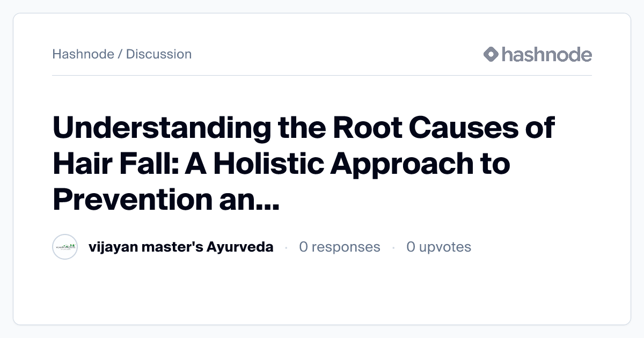Click the Hashnode breadcrumb word
The width and height of the screenshot is (644, 338).
tap(83, 54)
